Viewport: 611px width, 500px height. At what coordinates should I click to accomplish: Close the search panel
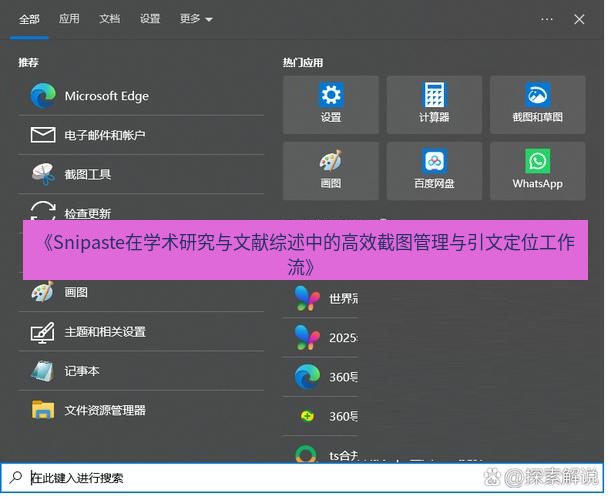click(579, 19)
